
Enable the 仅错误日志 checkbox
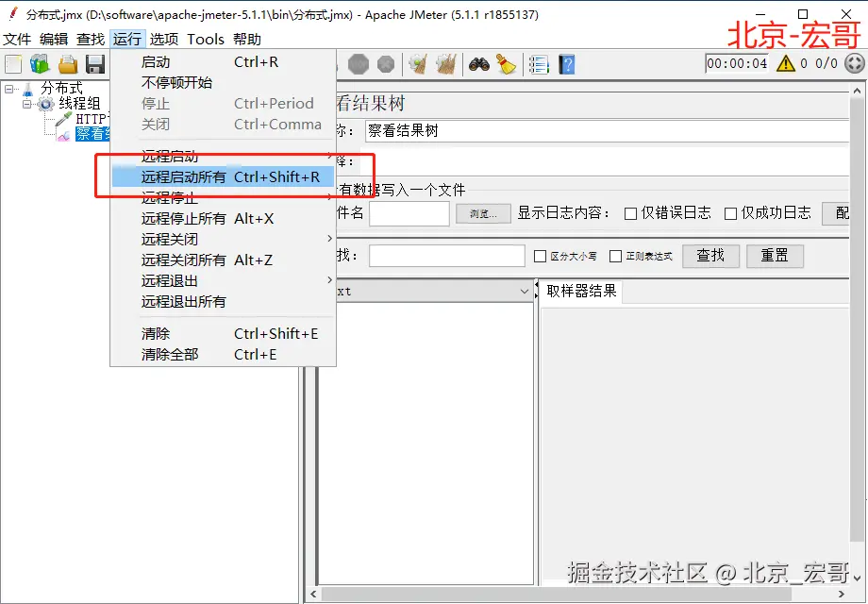point(630,213)
